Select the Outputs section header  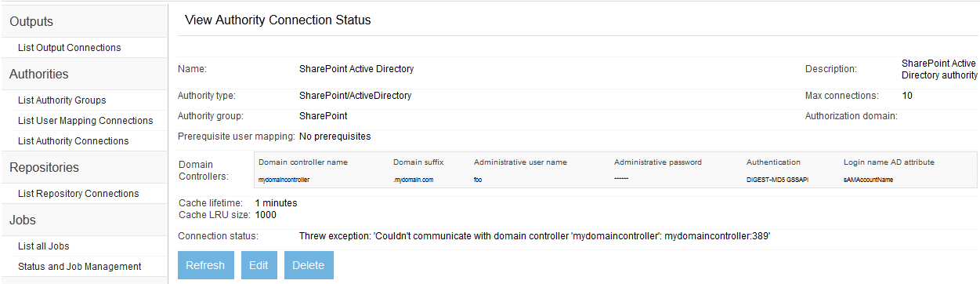(84, 22)
